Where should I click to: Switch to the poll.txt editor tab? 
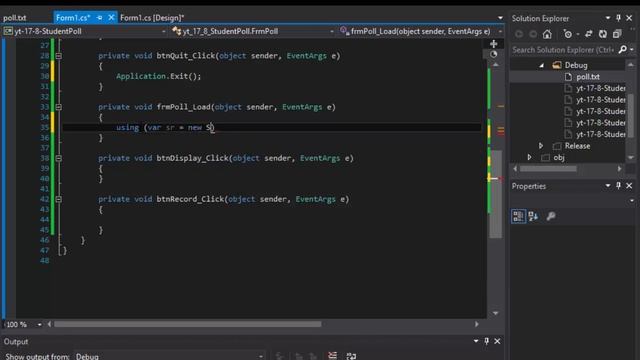[x=15, y=18]
